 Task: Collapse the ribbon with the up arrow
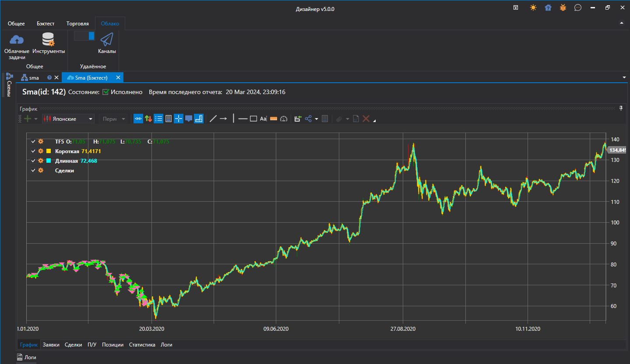point(621,22)
